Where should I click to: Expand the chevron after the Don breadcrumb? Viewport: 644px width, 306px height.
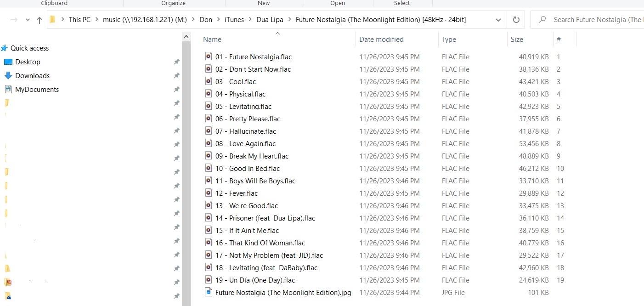tap(219, 20)
